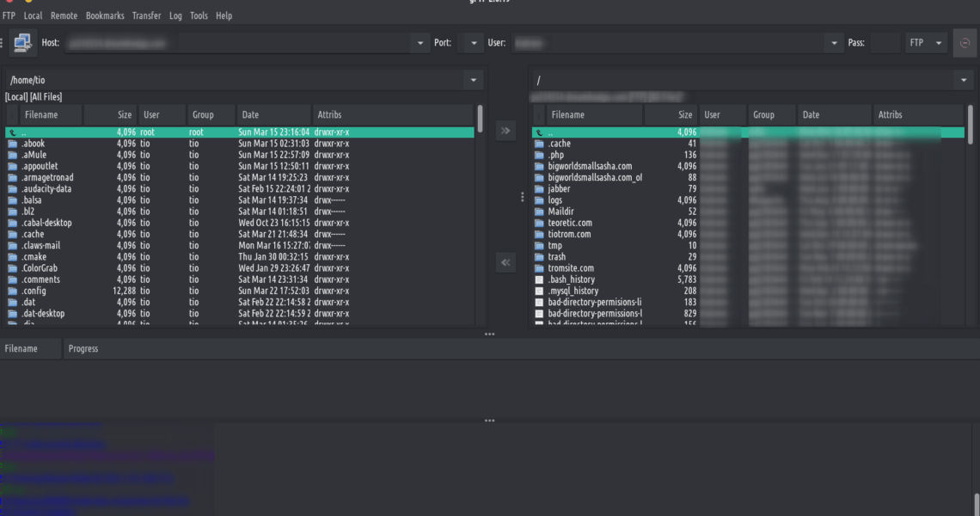980x516 pixels.
Task: Open the FTP protocol dropdown
Action: (x=927, y=43)
